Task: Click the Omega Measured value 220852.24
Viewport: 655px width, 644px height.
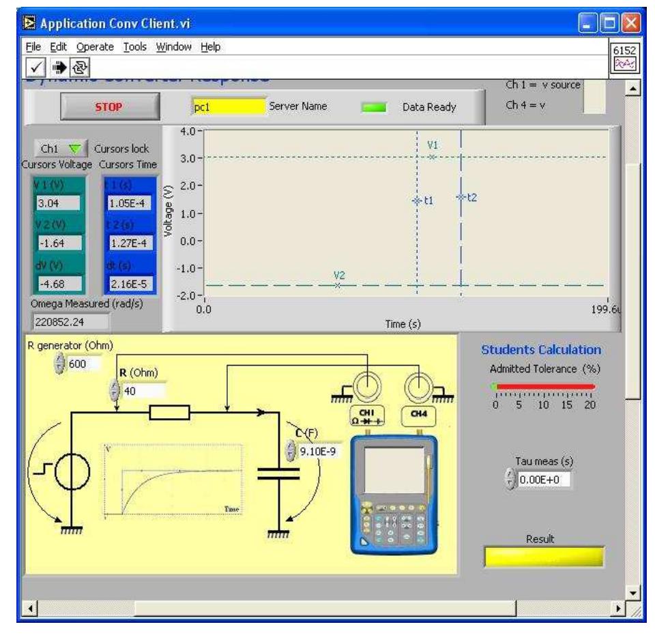Action: point(70,322)
